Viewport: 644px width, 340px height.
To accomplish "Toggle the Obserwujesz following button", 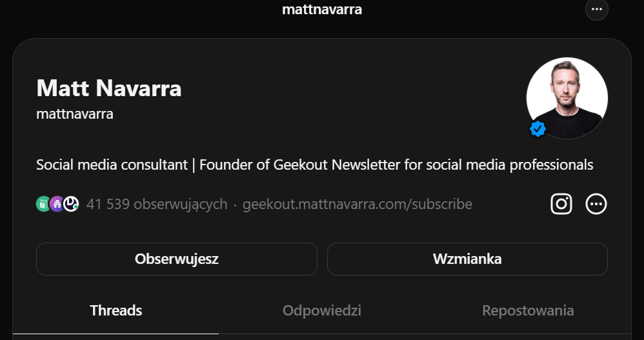I will tap(176, 259).
